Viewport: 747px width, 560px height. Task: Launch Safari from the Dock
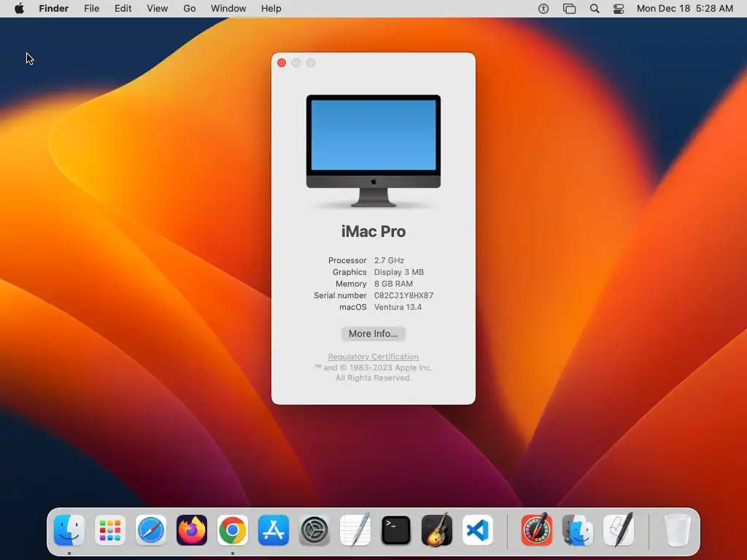click(151, 530)
